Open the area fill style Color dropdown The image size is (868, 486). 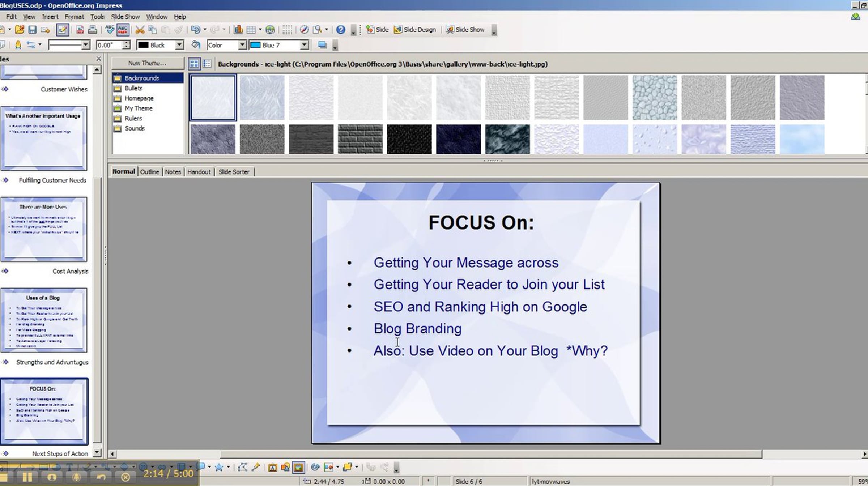point(242,45)
